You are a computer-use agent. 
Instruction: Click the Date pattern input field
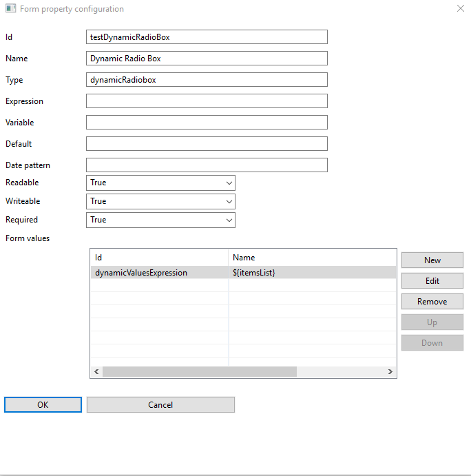pyautogui.click(x=207, y=165)
